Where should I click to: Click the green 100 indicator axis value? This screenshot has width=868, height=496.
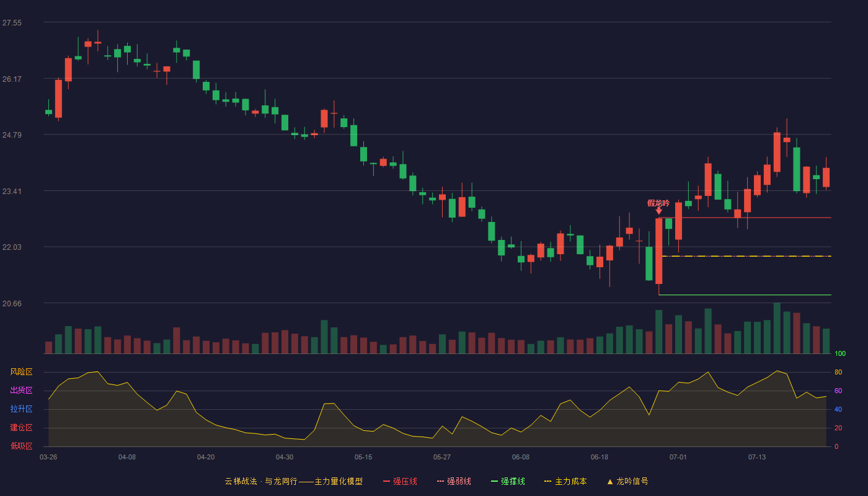click(840, 354)
